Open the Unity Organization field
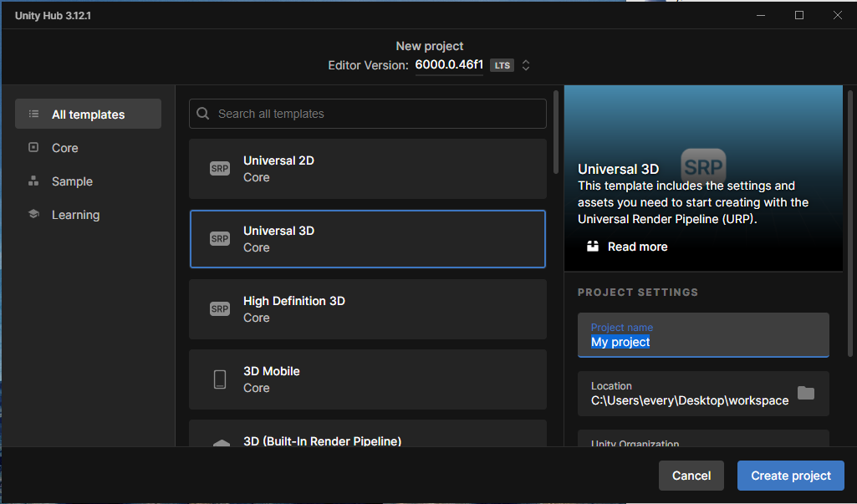This screenshot has height=504, width=857. pos(703,439)
